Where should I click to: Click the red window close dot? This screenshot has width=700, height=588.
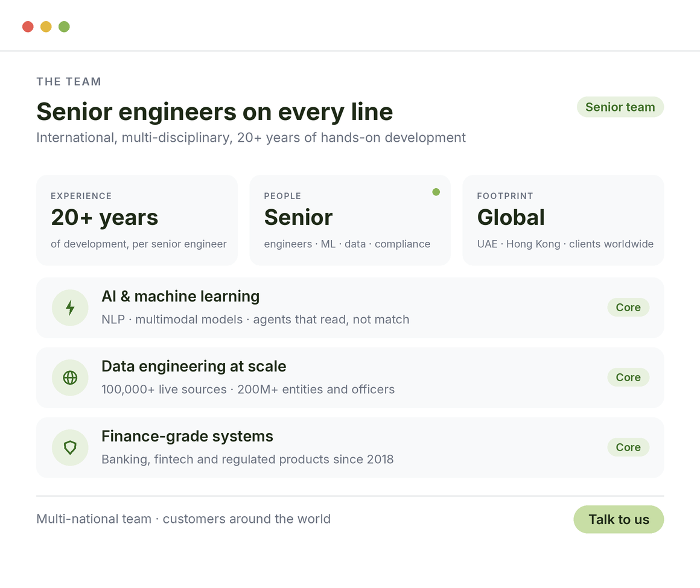click(x=28, y=27)
